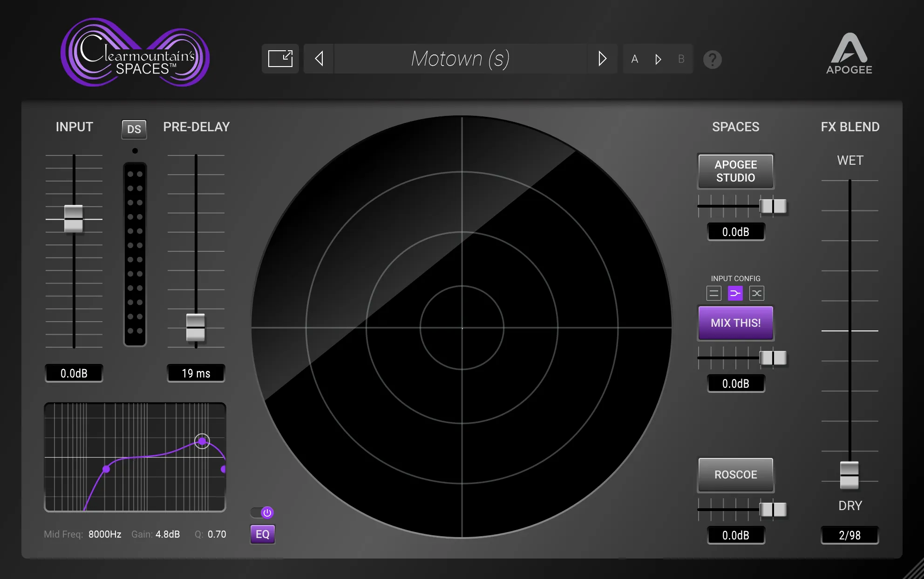Click the center of the circular space display
924x579 pixels.
point(462,328)
